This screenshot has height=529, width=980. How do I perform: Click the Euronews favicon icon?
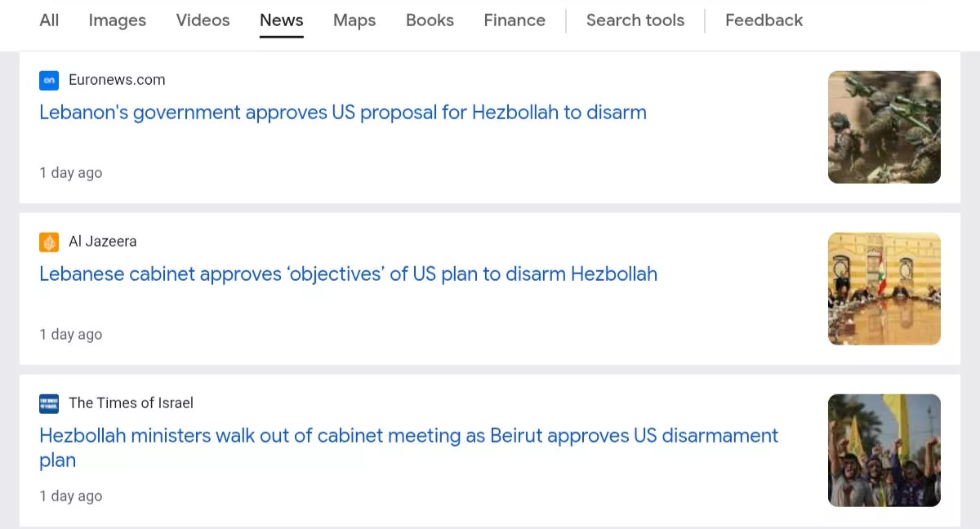(49, 80)
